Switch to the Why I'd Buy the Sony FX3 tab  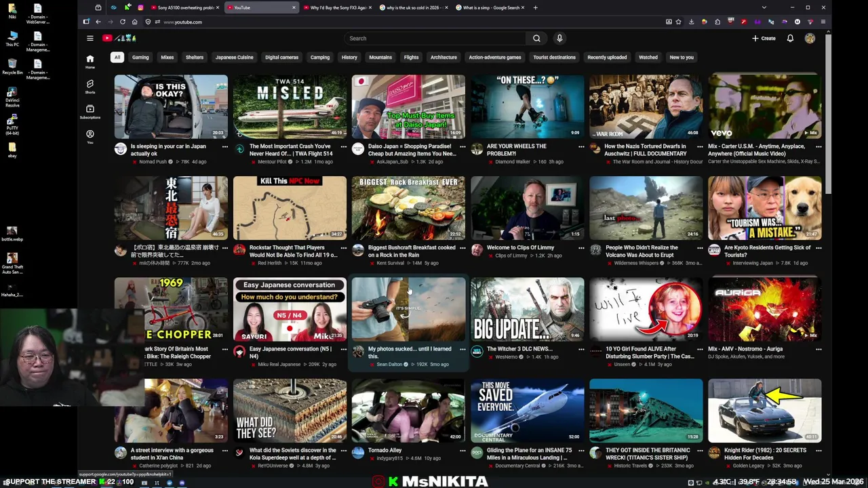[x=336, y=7]
